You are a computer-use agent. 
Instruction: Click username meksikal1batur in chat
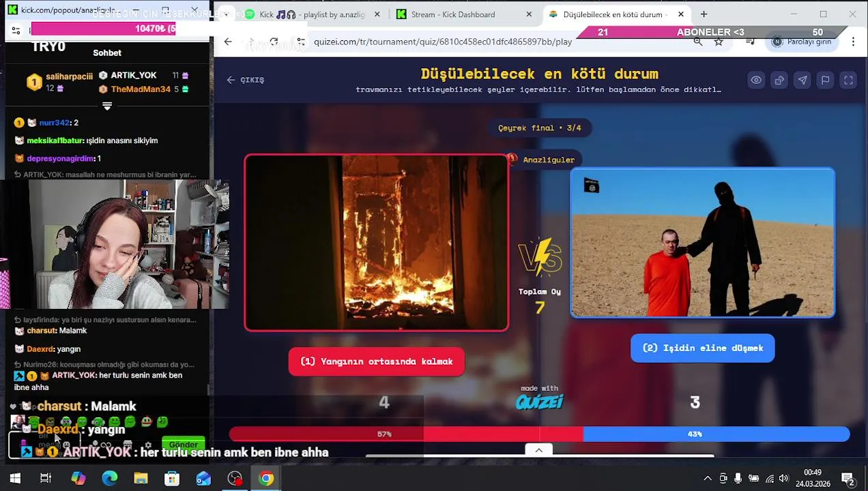(55, 140)
